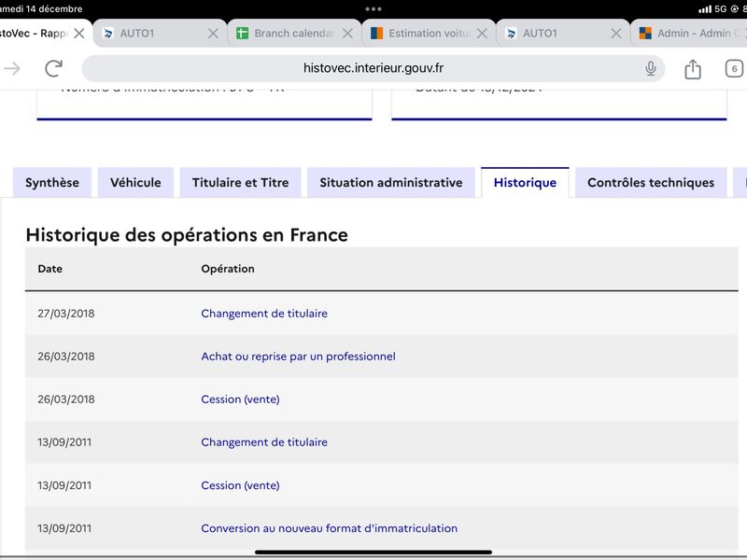
Task: Close the second AUTO1 tab
Action: (616, 34)
